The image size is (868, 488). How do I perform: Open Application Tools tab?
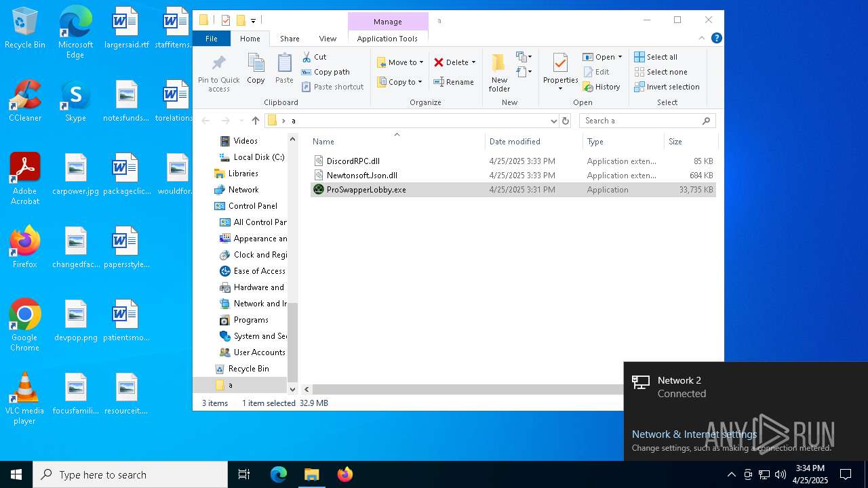(x=387, y=39)
